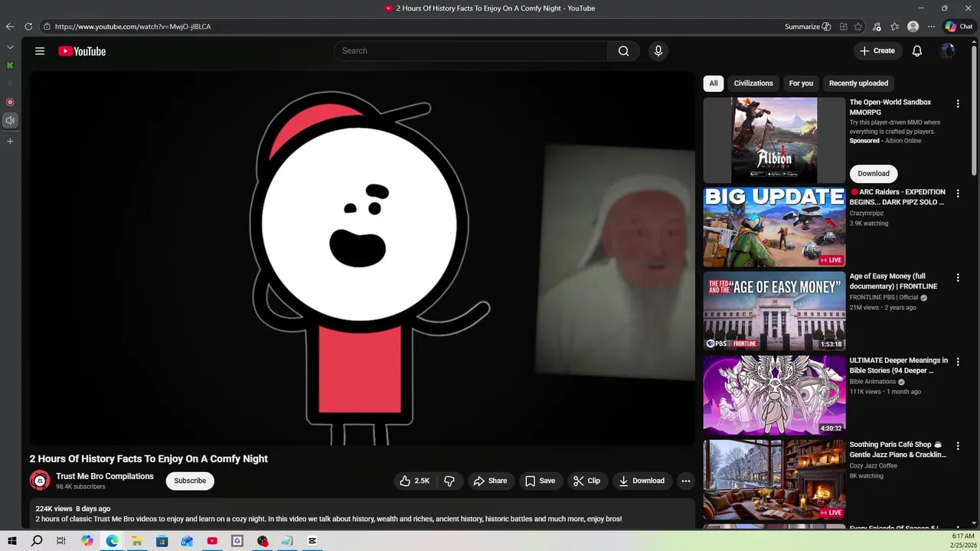Open options for Bible Stories video
Screen dimensions: 980x551
957,362
